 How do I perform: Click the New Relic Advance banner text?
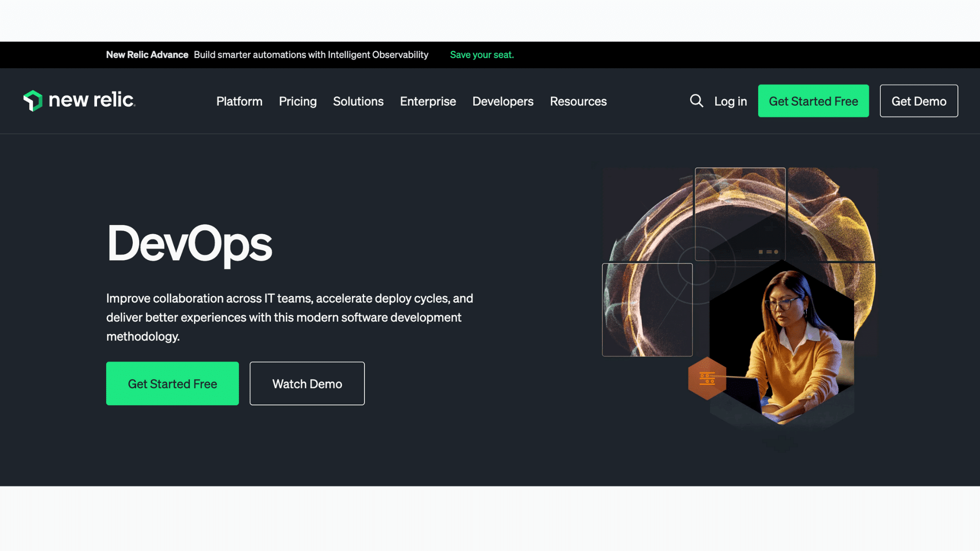pos(147,55)
